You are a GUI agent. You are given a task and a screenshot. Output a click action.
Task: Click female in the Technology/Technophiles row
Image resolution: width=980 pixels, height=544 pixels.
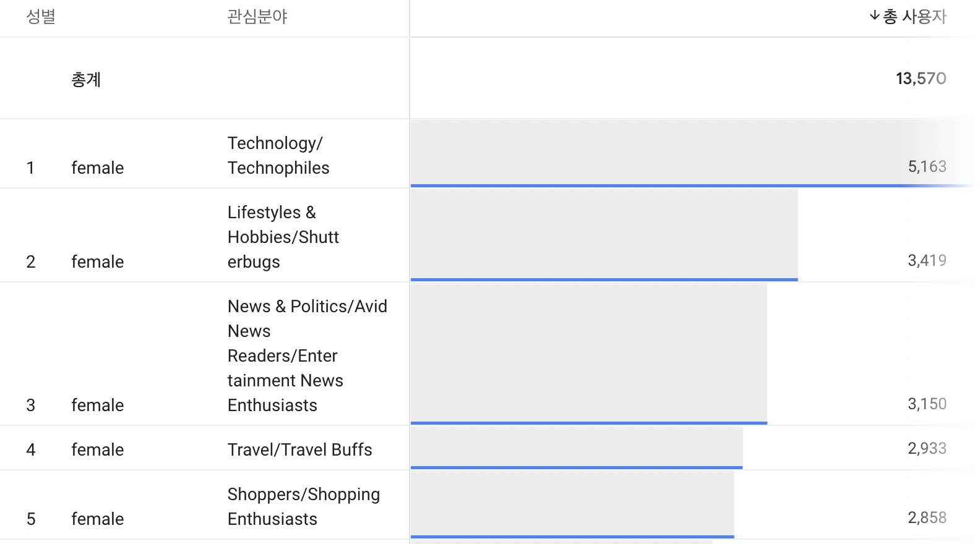pyautogui.click(x=97, y=168)
